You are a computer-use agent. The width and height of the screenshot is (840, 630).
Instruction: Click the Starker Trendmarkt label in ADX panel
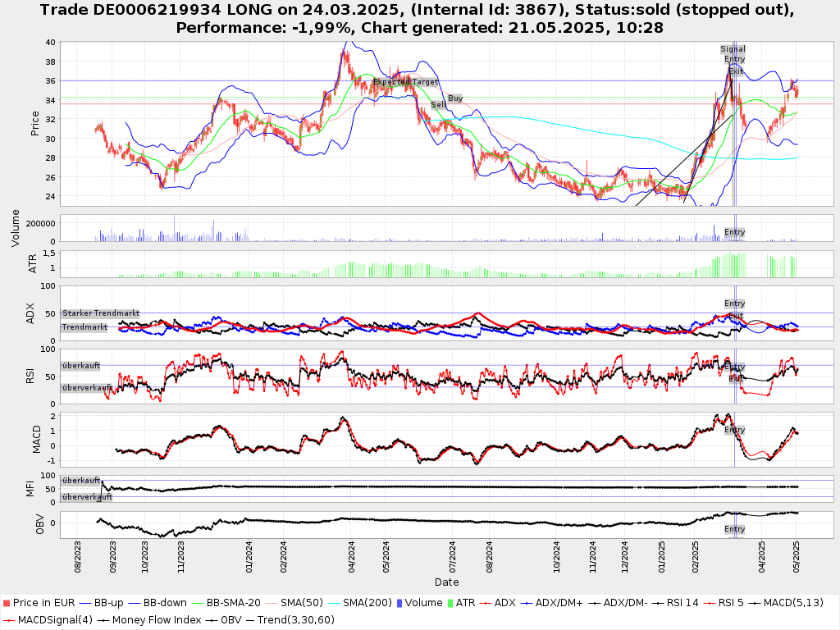pos(100,313)
